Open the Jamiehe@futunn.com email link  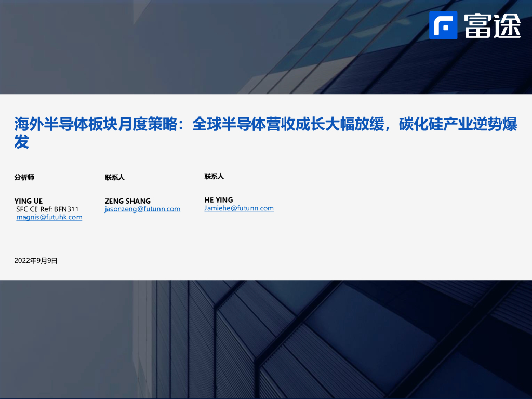(x=239, y=208)
